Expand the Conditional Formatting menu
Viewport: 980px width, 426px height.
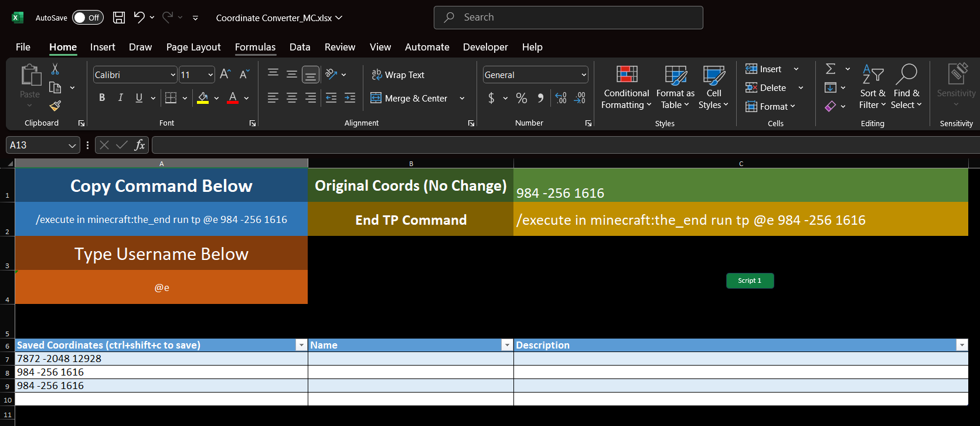[x=627, y=88]
